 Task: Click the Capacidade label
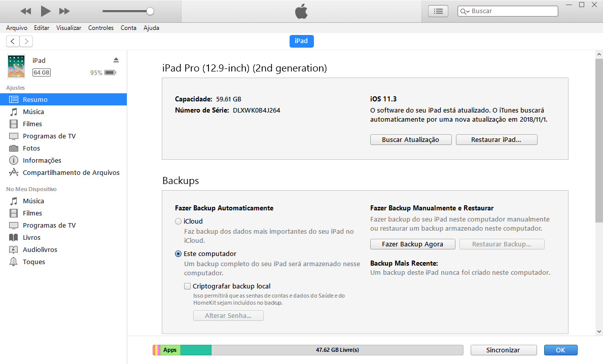click(x=193, y=99)
